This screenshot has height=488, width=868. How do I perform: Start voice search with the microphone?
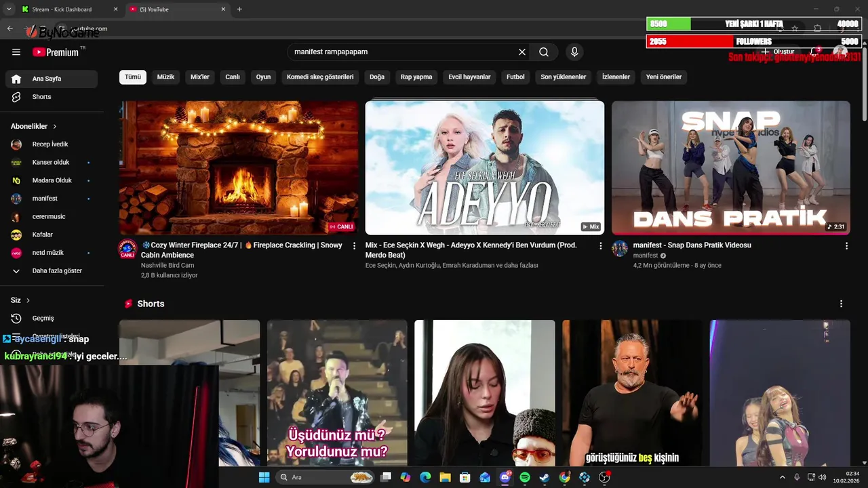(574, 52)
